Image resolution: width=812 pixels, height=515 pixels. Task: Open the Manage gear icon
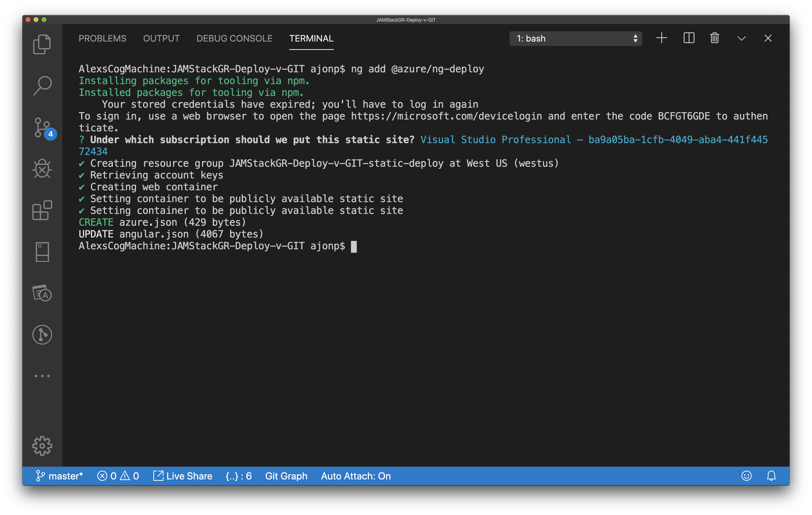(x=42, y=445)
